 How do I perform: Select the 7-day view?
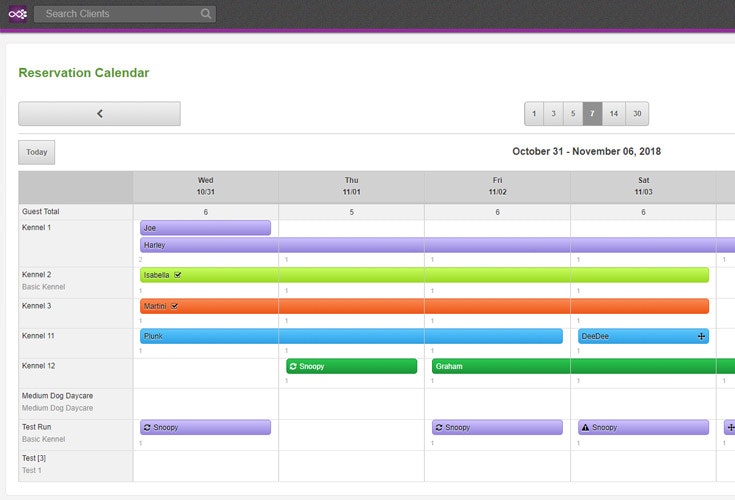[592, 113]
